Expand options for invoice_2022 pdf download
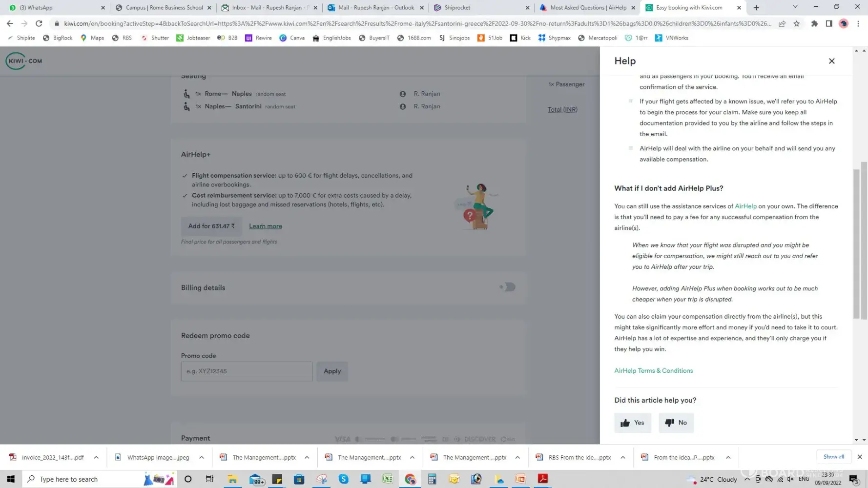868x488 pixels. click(x=96, y=457)
